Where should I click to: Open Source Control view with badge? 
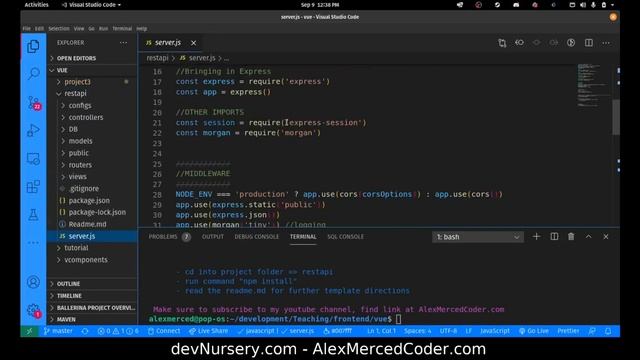[x=33, y=103]
